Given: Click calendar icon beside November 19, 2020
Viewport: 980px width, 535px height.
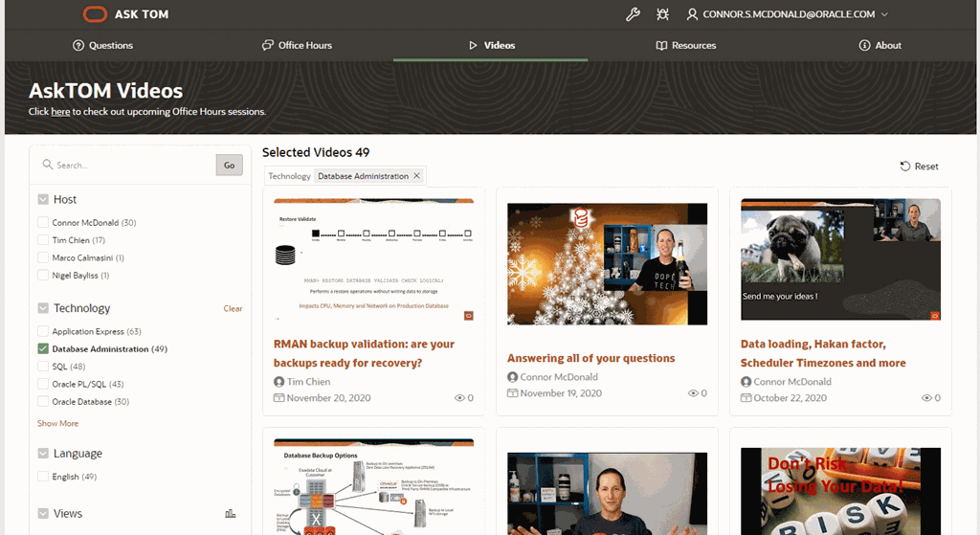Looking at the screenshot, I should tap(513, 393).
